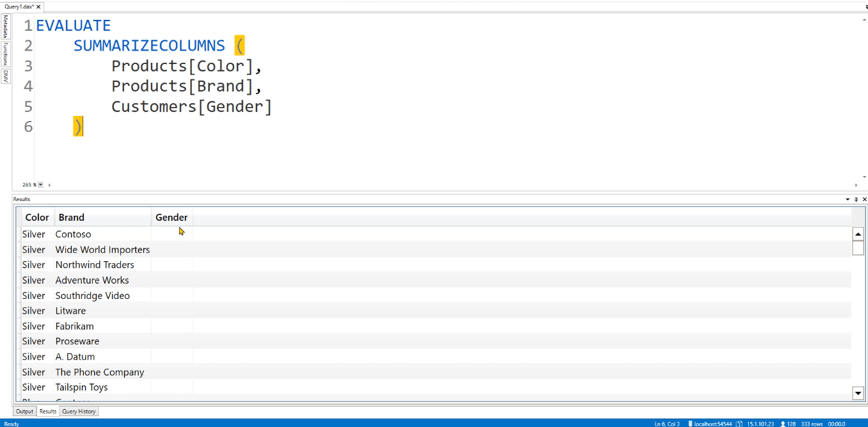Image resolution: width=868 pixels, height=427 pixels.
Task: Click the database version icon beside 15.1.101.23
Action: (x=739, y=424)
